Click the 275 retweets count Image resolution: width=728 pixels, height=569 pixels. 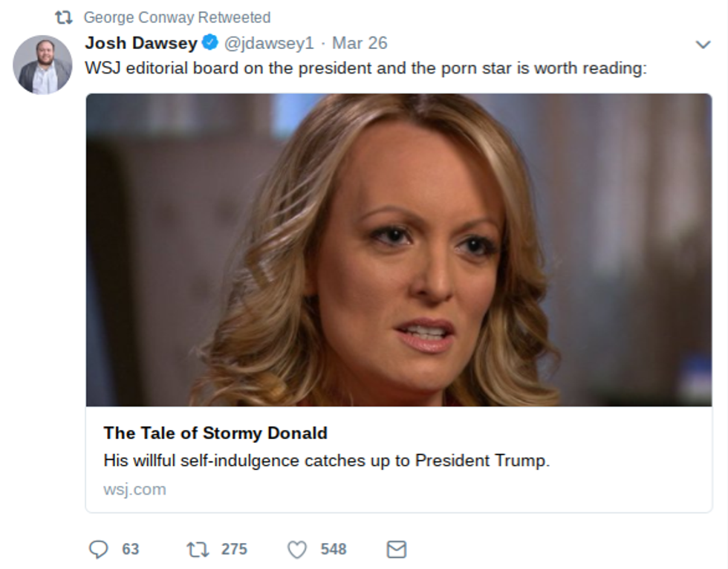click(234, 549)
